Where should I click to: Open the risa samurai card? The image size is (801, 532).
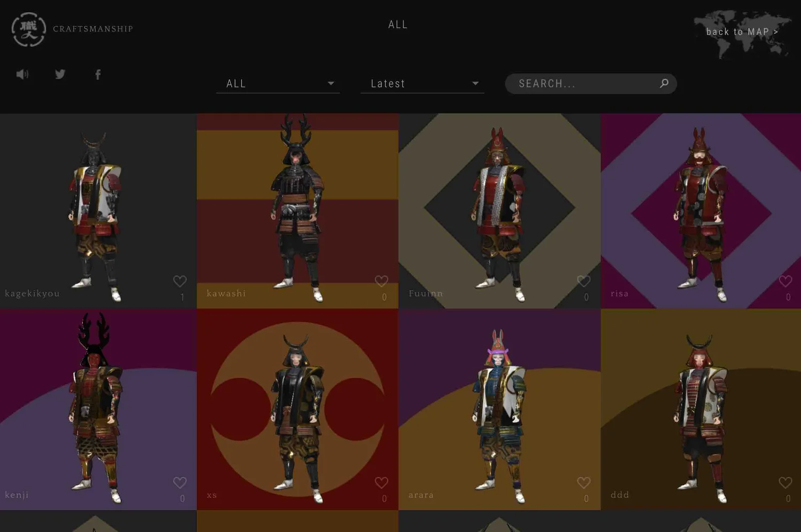(x=701, y=211)
